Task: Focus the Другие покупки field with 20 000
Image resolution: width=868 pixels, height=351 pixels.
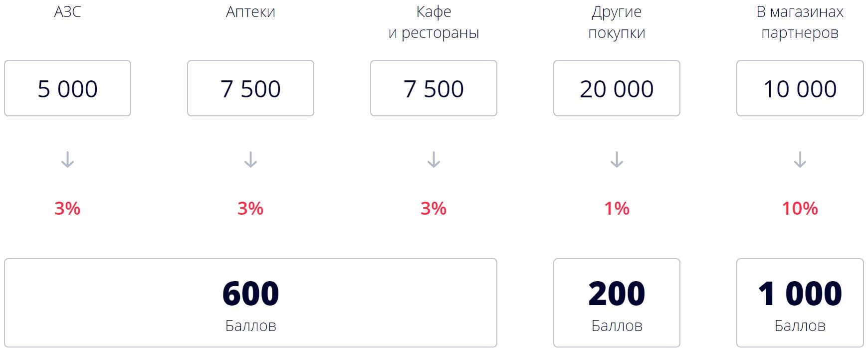Action: pos(617,88)
